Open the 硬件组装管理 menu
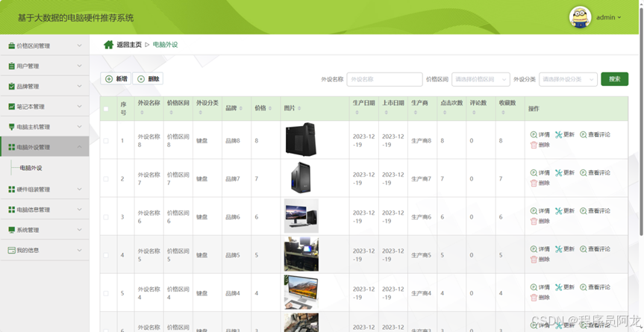 click(x=44, y=190)
